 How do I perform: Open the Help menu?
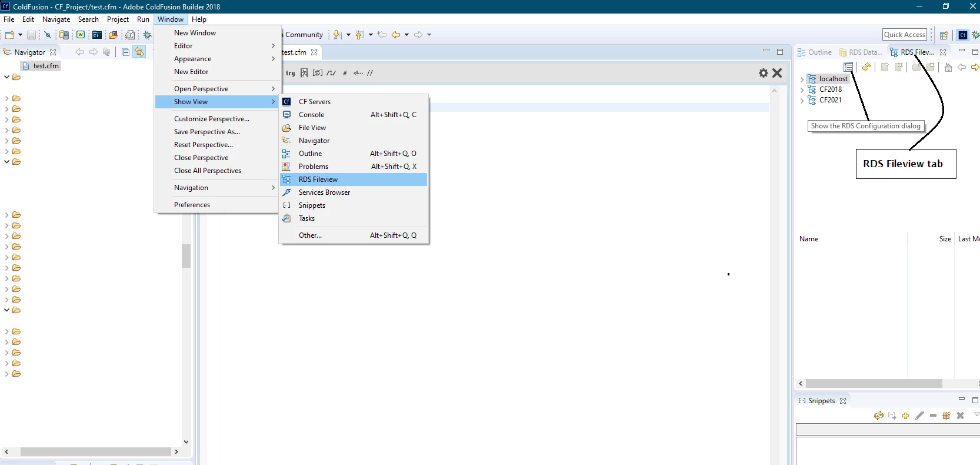[199, 19]
